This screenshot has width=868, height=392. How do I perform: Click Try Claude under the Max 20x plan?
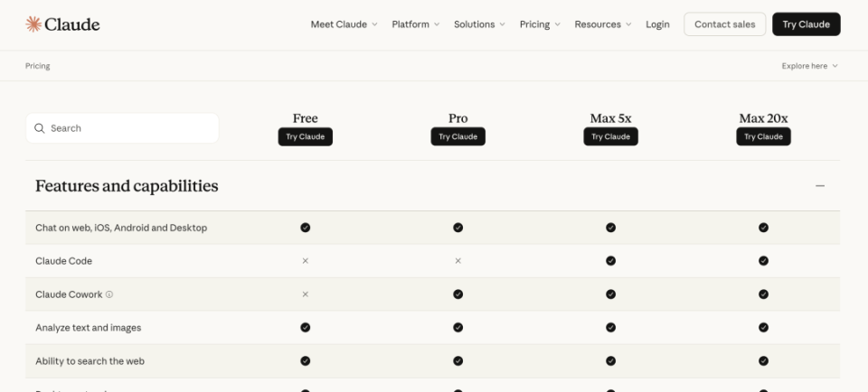(x=763, y=136)
